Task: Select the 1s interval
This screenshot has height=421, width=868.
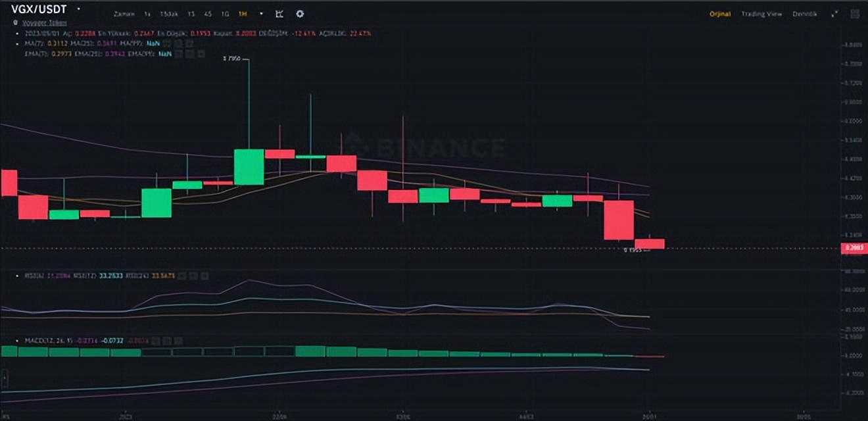Action: click(x=147, y=14)
